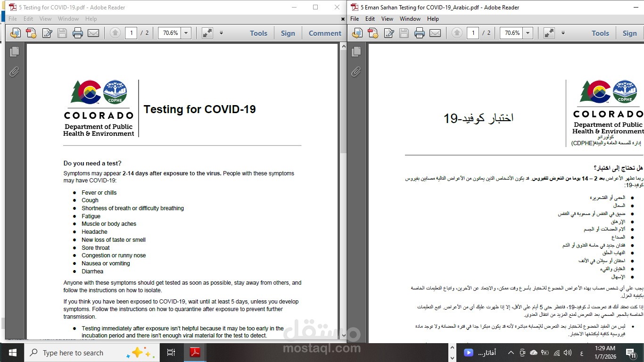Click the 'Do you need a test?' heading
Image resolution: width=644 pixels, height=362 pixels.
coord(92,164)
